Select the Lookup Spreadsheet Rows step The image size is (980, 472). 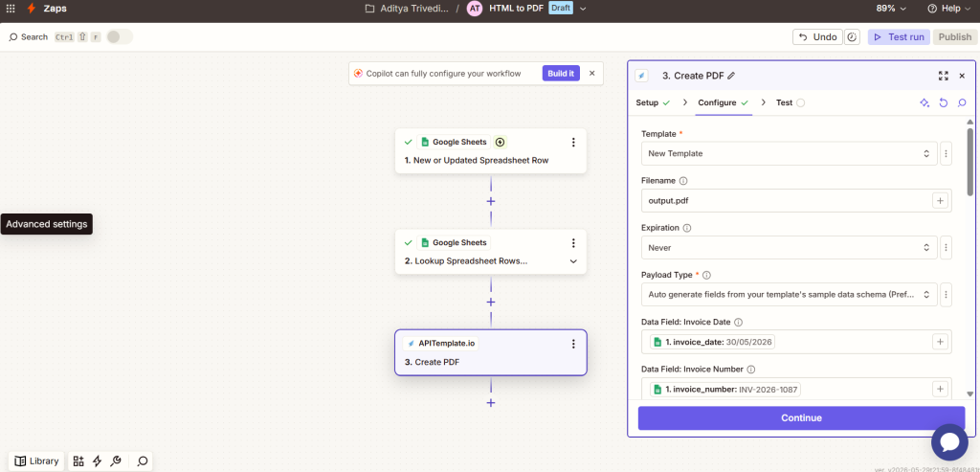click(x=491, y=251)
